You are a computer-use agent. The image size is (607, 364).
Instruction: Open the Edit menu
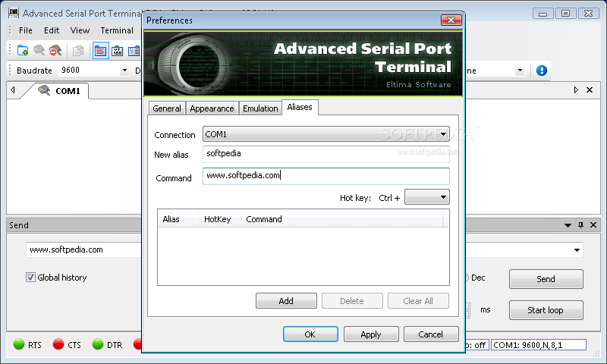[52, 30]
